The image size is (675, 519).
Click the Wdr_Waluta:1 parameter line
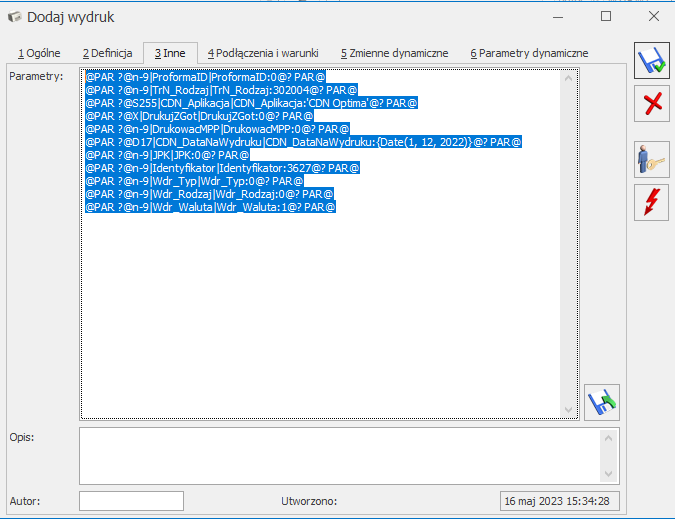211,207
